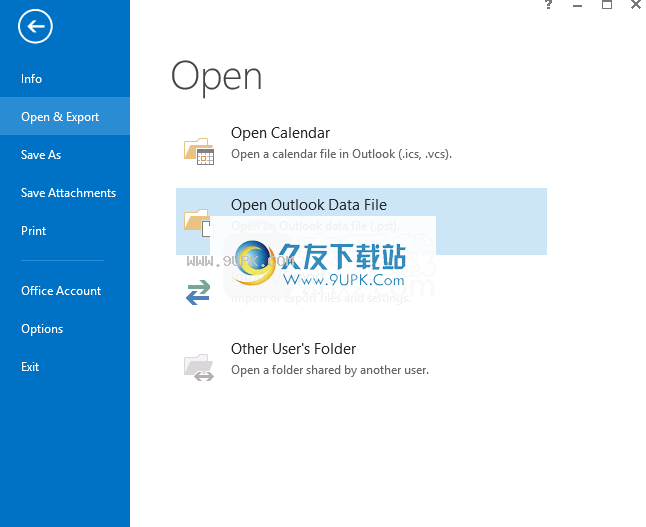Go to the Print page
Viewport: 646px width, 527px height.
point(33,230)
